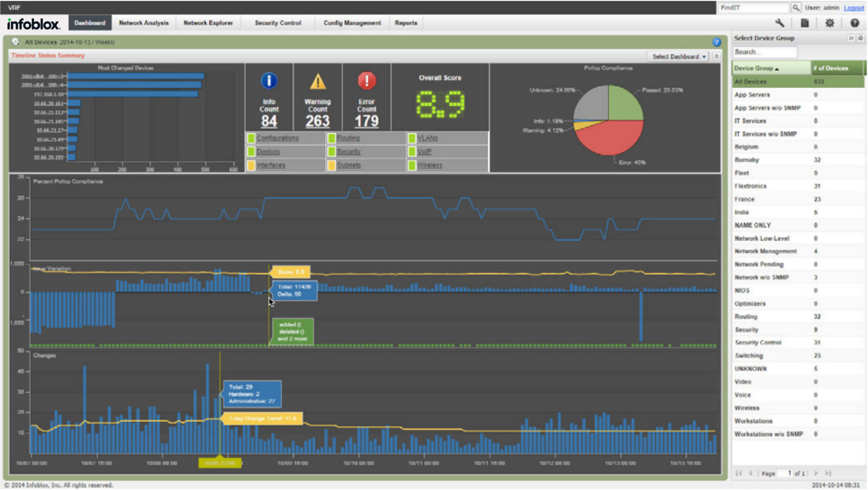The height and width of the screenshot is (490, 868).
Task: Open the Configurations link
Action: coord(277,138)
